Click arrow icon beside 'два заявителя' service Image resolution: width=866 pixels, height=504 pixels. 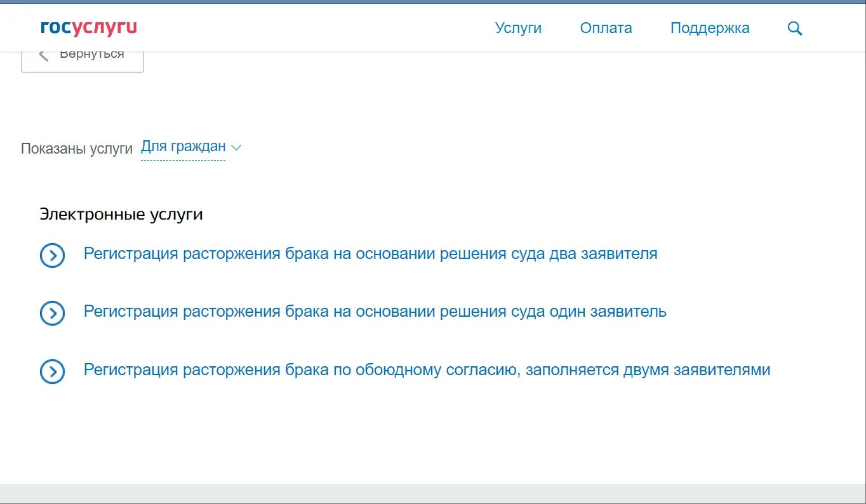[52, 256]
